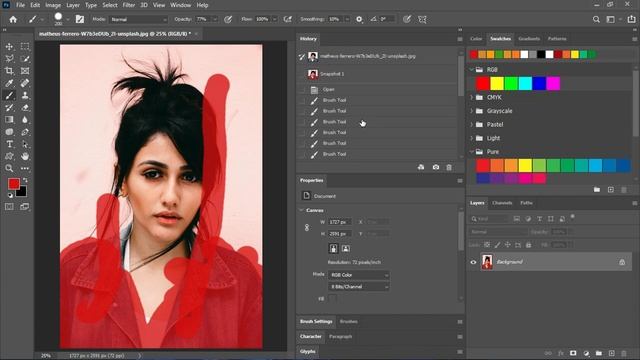Expand the Pastel swatch group
640x360 pixels.
pyautogui.click(x=472, y=124)
